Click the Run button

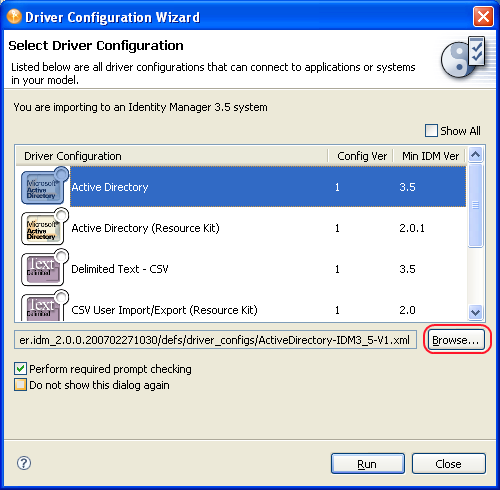368,463
